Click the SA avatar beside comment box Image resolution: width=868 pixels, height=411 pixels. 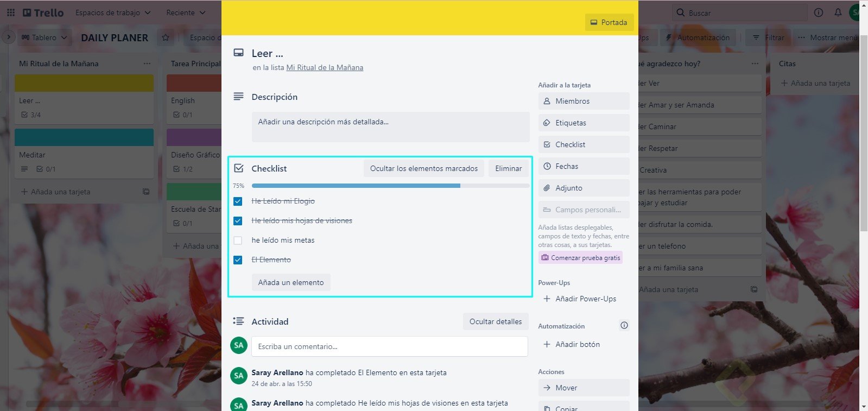239,345
